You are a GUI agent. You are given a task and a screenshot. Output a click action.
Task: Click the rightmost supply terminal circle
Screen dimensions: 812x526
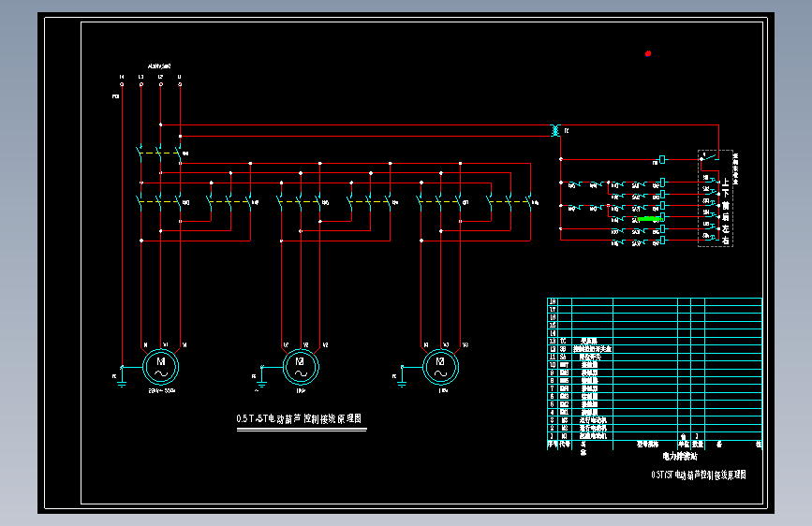coord(180,84)
